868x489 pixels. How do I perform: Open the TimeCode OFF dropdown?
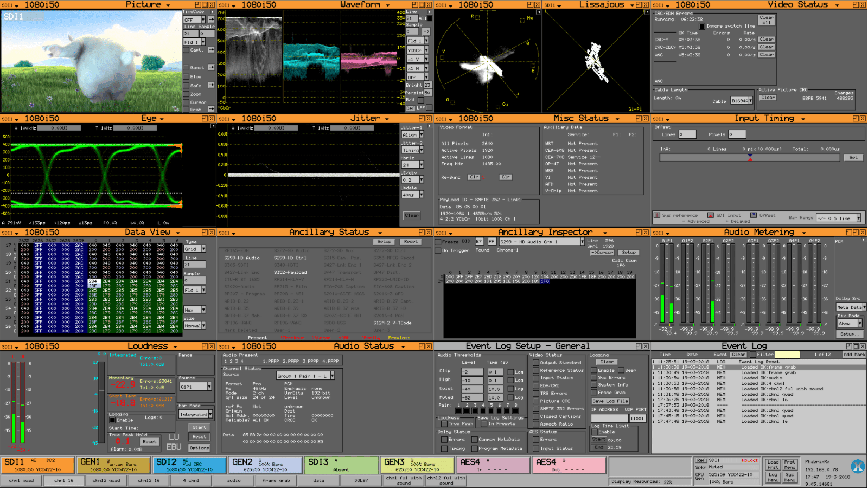click(x=194, y=20)
